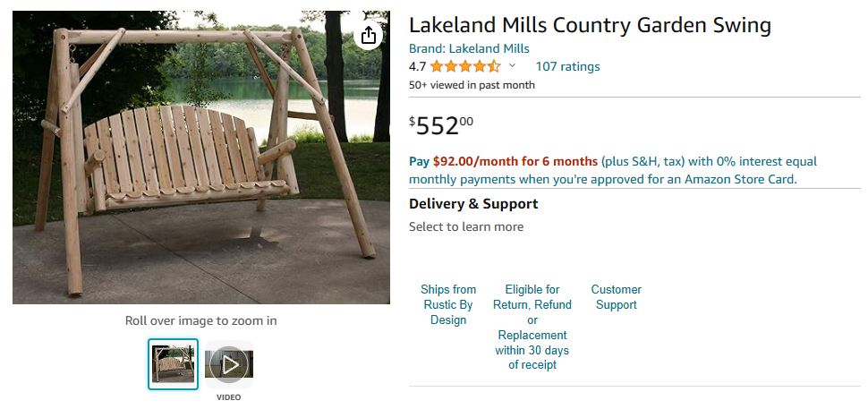Open the Customer Support info
868x409 pixels.
tap(616, 297)
